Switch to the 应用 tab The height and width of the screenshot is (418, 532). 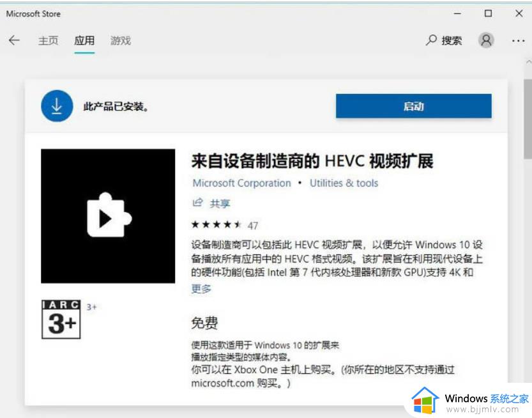pos(84,40)
